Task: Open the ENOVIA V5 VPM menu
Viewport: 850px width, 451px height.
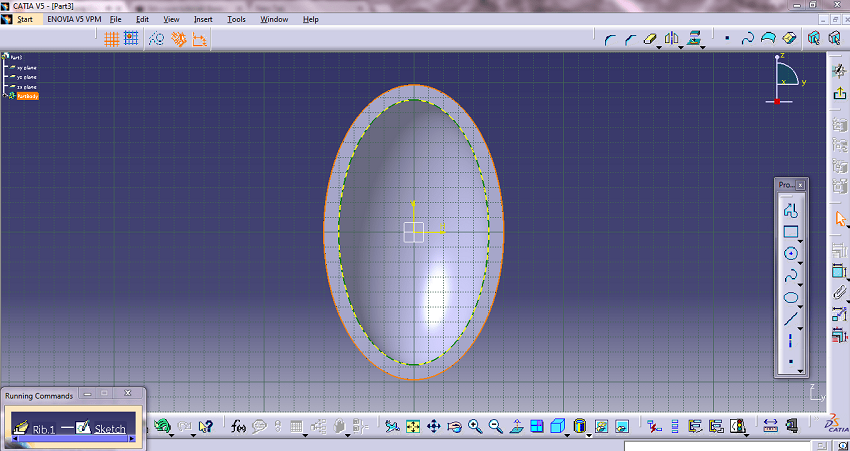Action: click(74, 19)
